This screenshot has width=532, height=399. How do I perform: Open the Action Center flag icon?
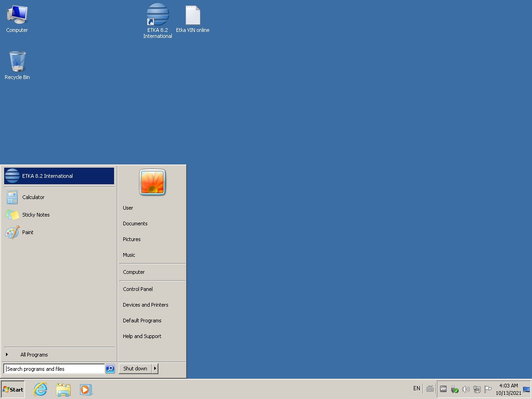(x=488, y=389)
